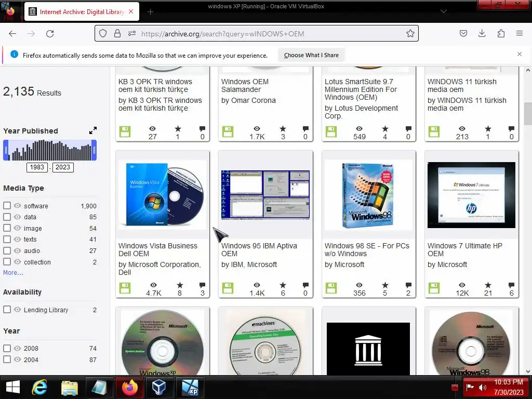Open the list all tabs dropdown arrow
The image size is (532, 399).
[443, 11]
